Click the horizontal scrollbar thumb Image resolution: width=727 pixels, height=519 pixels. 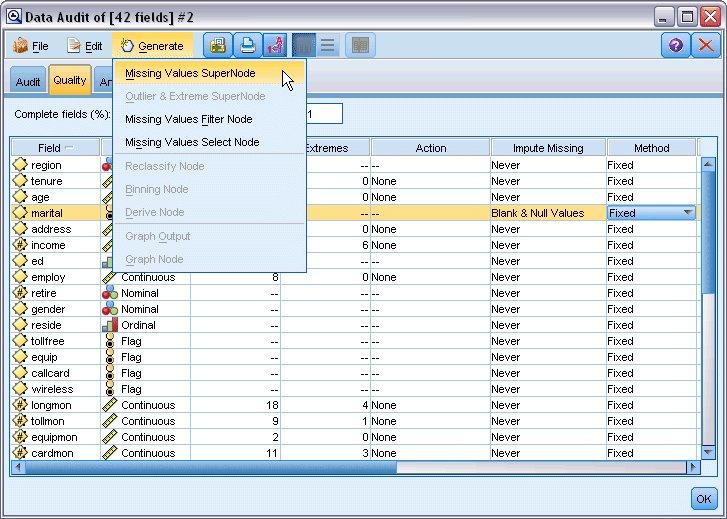pyautogui.click(x=210, y=468)
